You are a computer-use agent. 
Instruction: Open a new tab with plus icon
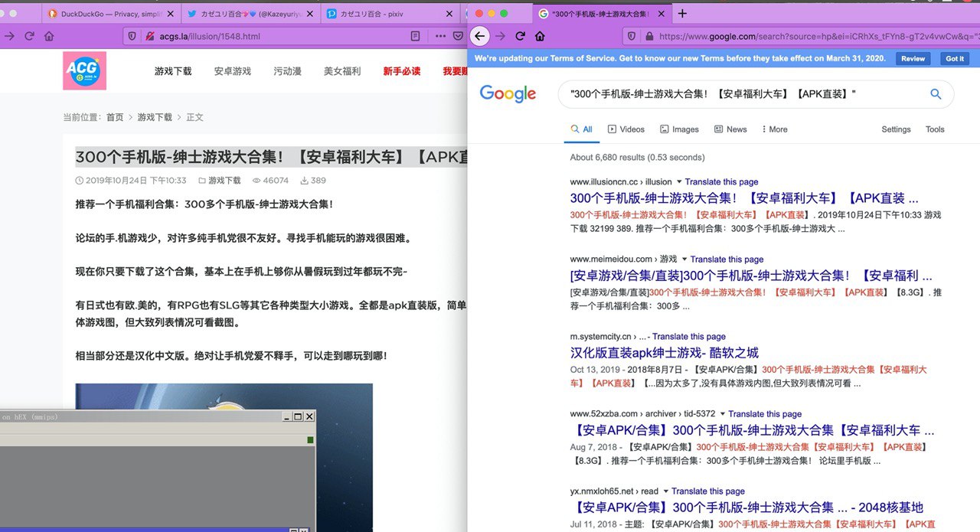click(682, 13)
